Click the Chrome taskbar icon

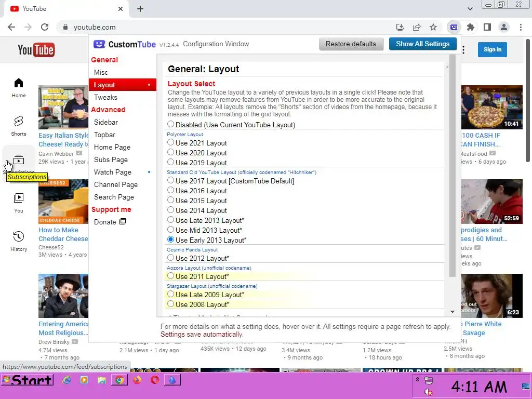(x=119, y=380)
